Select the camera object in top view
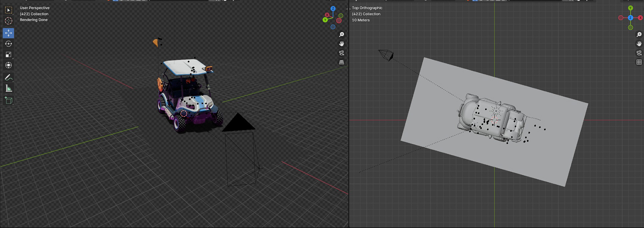 pos(386,55)
